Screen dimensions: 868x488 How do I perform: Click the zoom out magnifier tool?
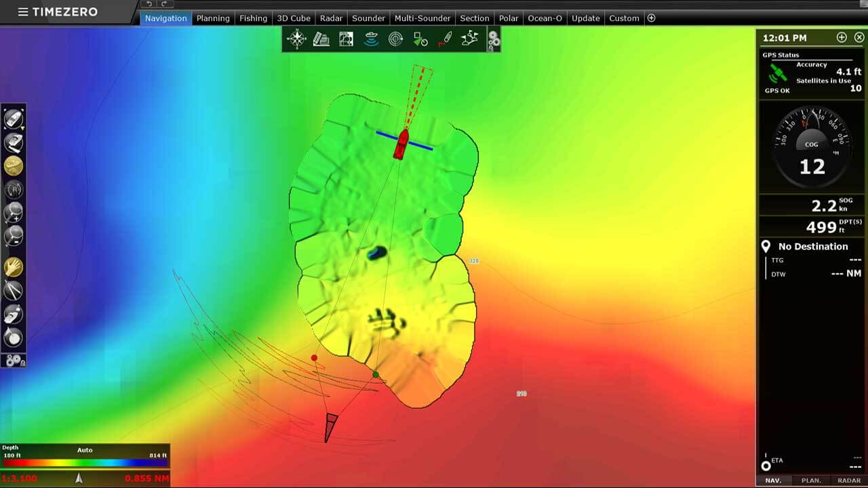(14, 236)
